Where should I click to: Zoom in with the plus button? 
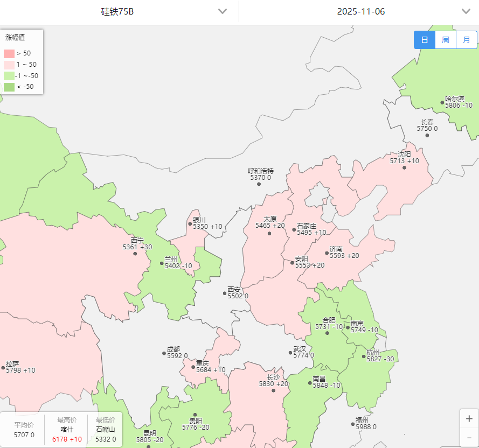[469, 419]
